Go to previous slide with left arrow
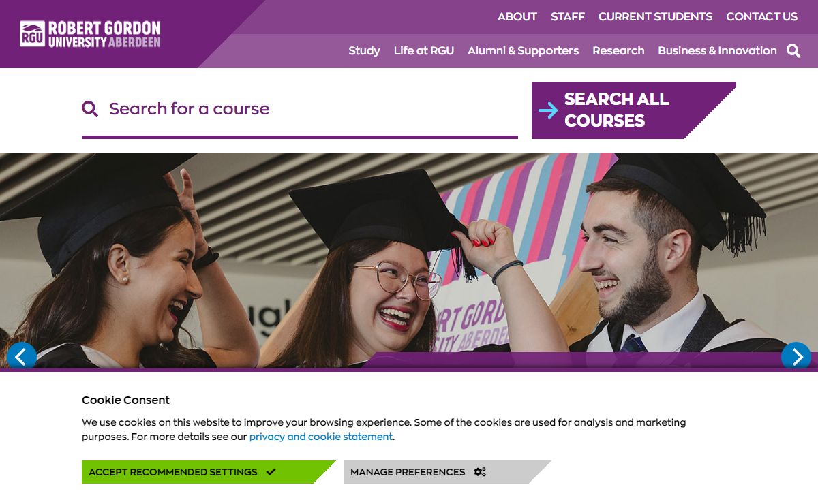Image resolution: width=818 pixels, height=504 pixels. click(x=21, y=356)
